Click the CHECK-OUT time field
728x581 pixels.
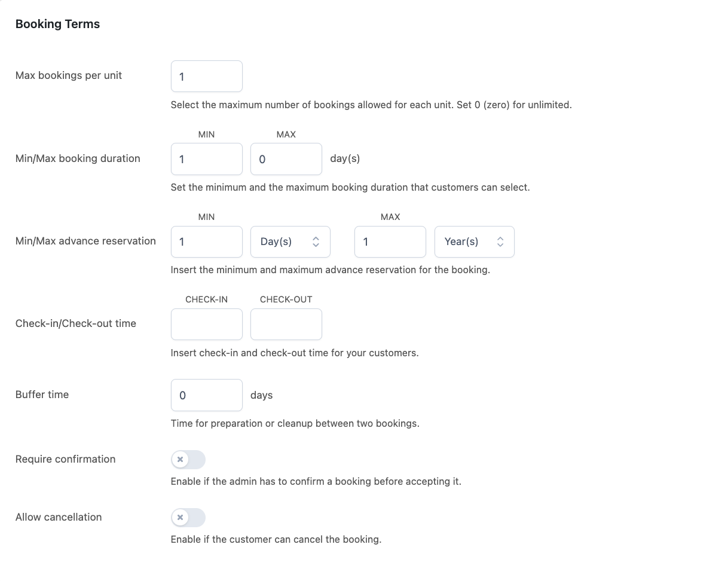286,324
